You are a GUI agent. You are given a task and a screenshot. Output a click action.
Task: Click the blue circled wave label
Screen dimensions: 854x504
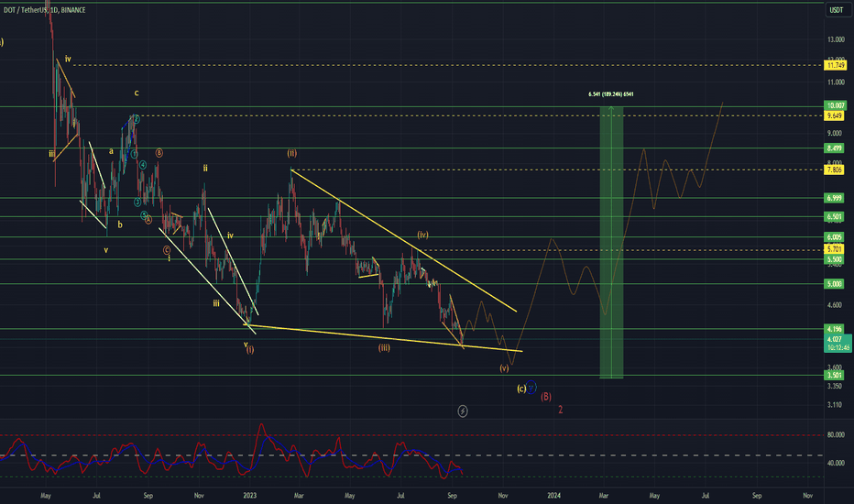coord(532,388)
